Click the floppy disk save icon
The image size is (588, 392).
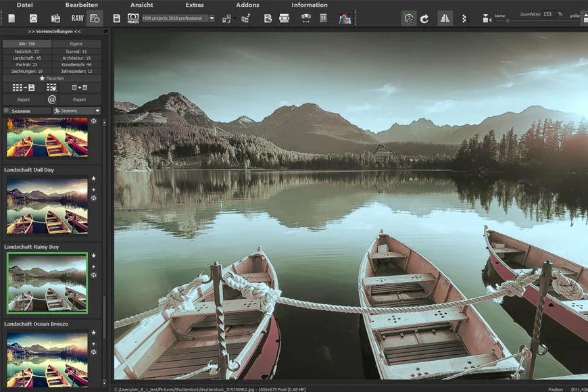[117, 18]
